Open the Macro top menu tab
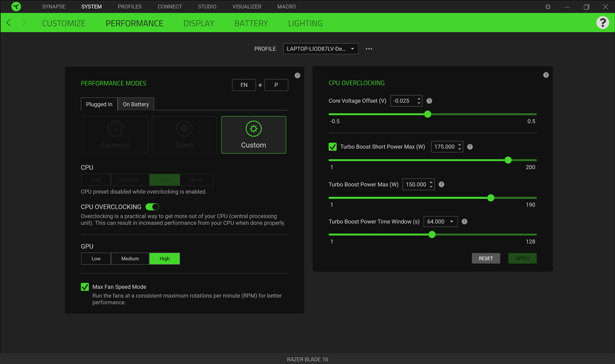The image size is (615, 364). (286, 6)
